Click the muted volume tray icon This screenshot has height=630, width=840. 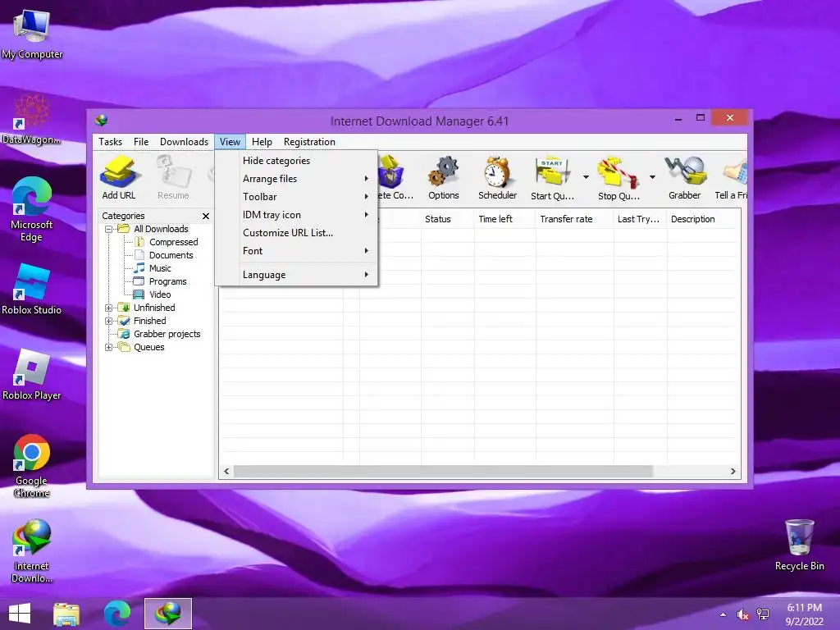pyautogui.click(x=742, y=614)
